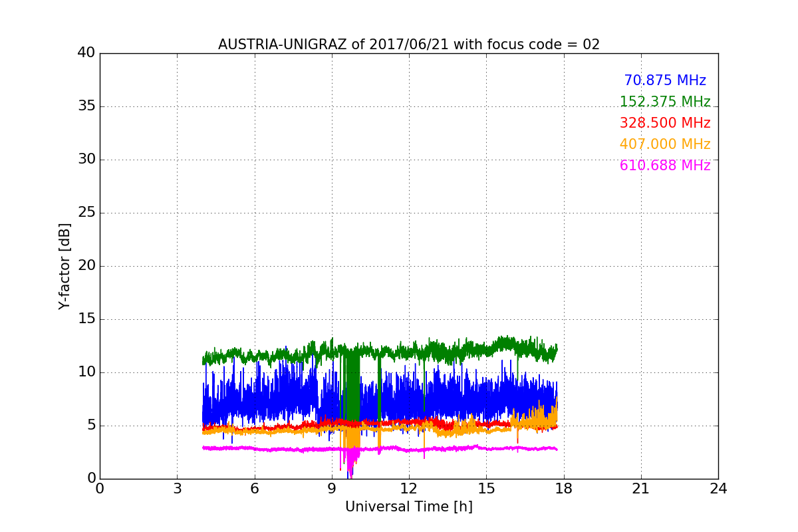The height and width of the screenshot is (532, 798).
Task: Click the y-axis tick label 40
Action: [x=86, y=53]
